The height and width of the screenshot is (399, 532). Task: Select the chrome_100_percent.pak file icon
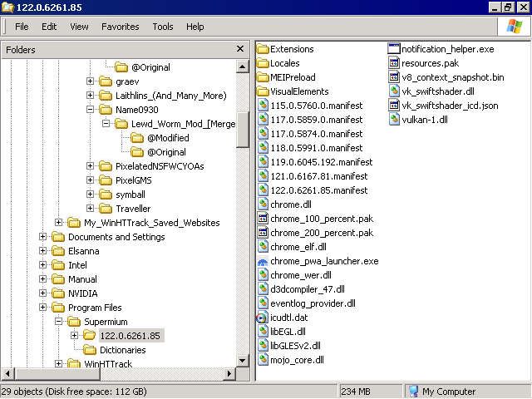coord(263,219)
